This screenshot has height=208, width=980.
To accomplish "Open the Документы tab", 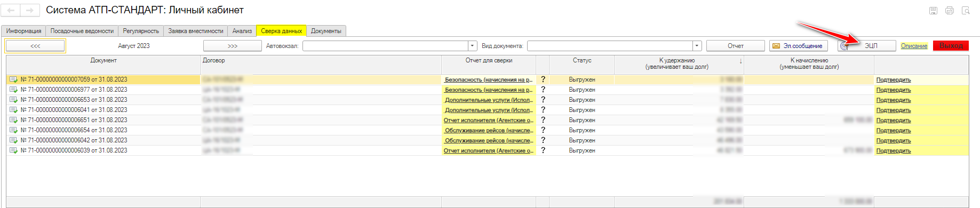I will tap(326, 31).
